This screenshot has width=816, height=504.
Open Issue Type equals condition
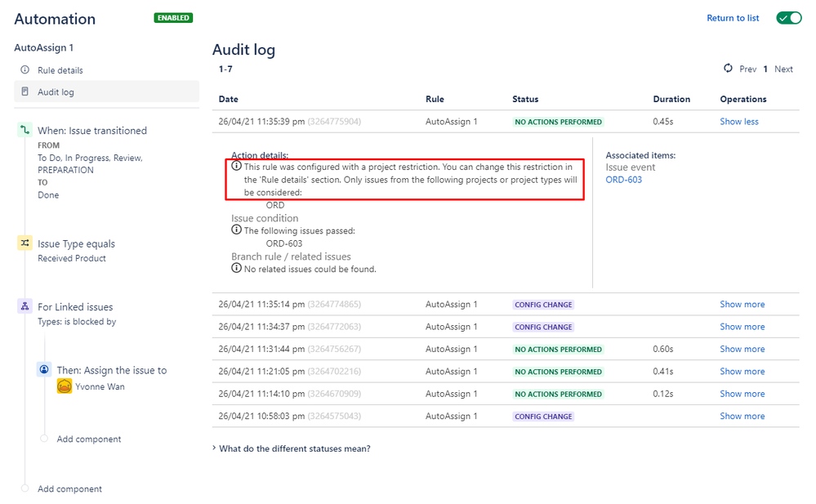tap(76, 244)
